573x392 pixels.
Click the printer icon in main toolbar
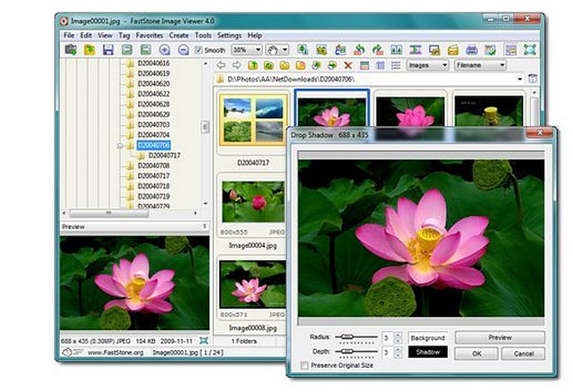(472, 50)
